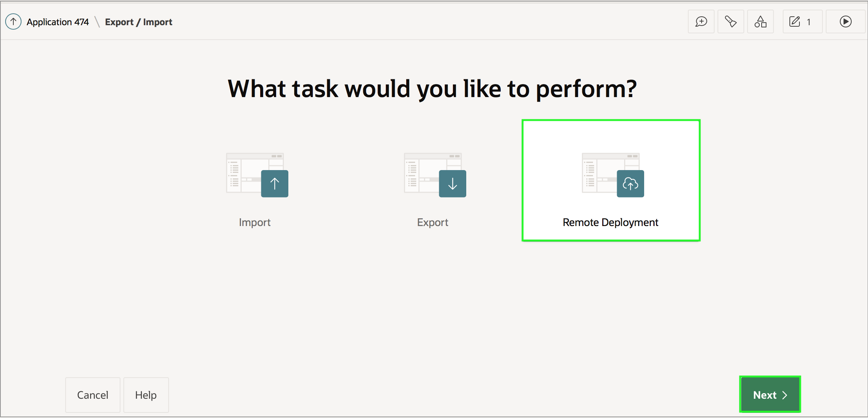The height and width of the screenshot is (418, 868).
Task: Choose the Remote Deployment task label
Action: 610,222
